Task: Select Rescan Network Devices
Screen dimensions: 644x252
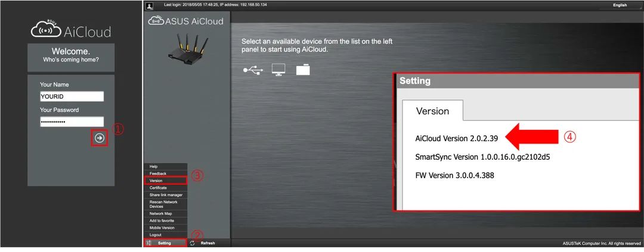Action: click(x=166, y=204)
